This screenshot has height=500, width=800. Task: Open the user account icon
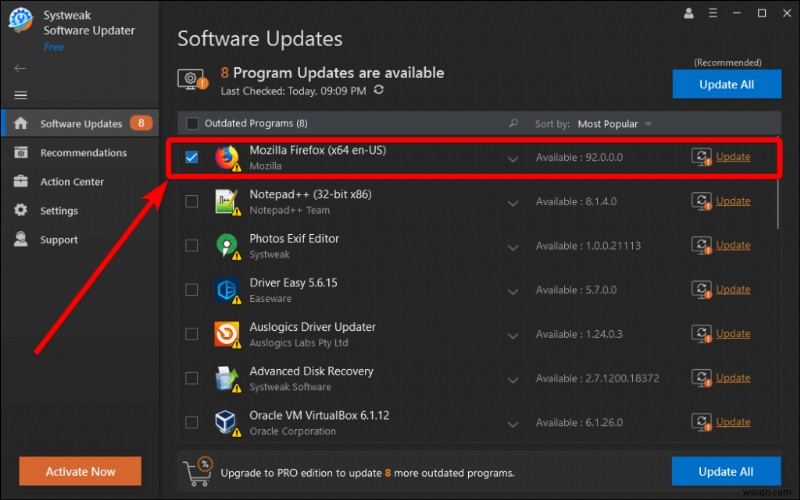tap(688, 14)
